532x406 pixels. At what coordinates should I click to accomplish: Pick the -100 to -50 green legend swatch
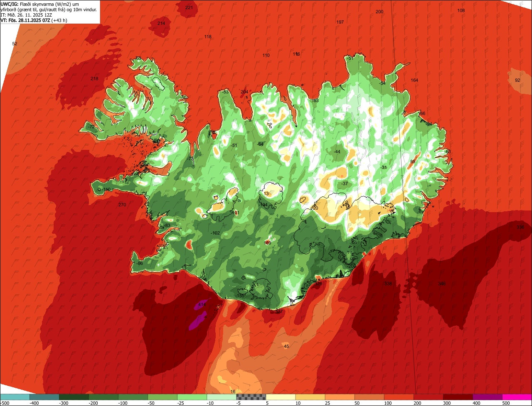coord(133,397)
